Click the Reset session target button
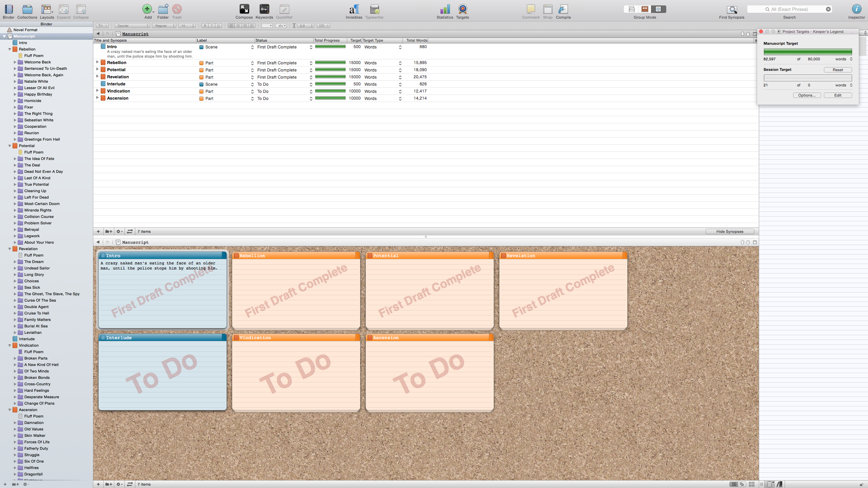This screenshot has width=868, height=488. click(837, 70)
